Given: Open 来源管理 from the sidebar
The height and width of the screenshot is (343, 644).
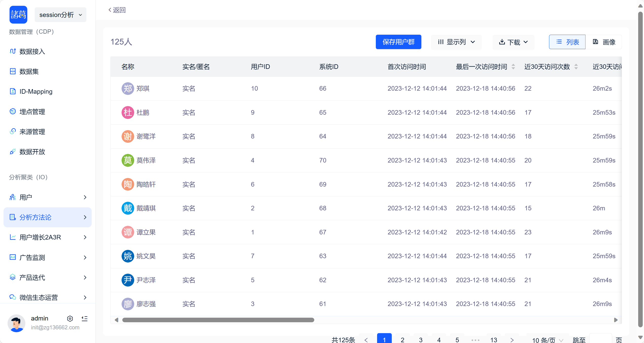Looking at the screenshot, I should 32,132.
